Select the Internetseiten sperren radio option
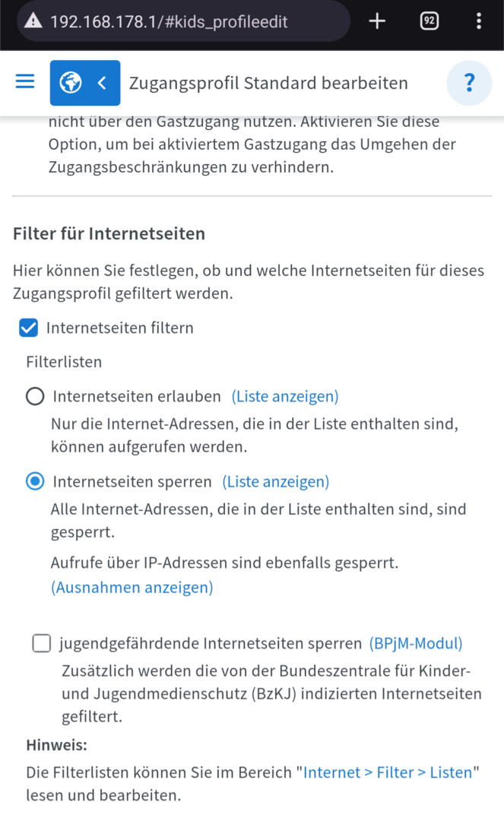504x821 pixels. coord(35,481)
